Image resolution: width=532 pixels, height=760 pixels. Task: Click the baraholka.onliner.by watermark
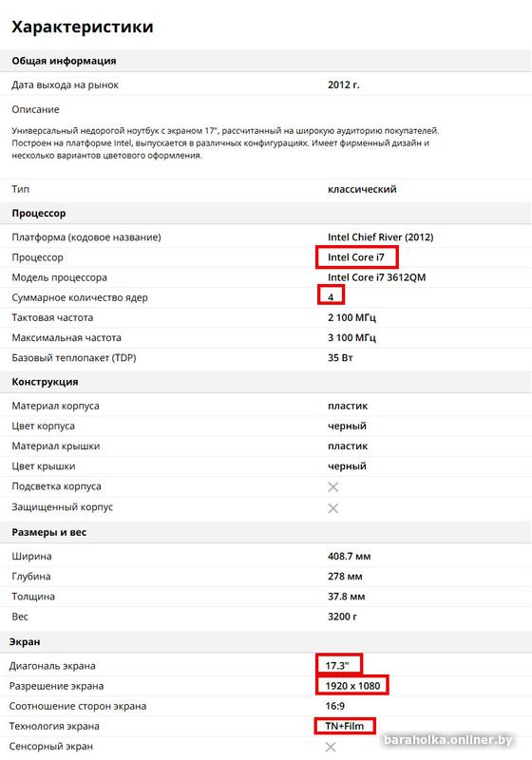coord(447,740)
